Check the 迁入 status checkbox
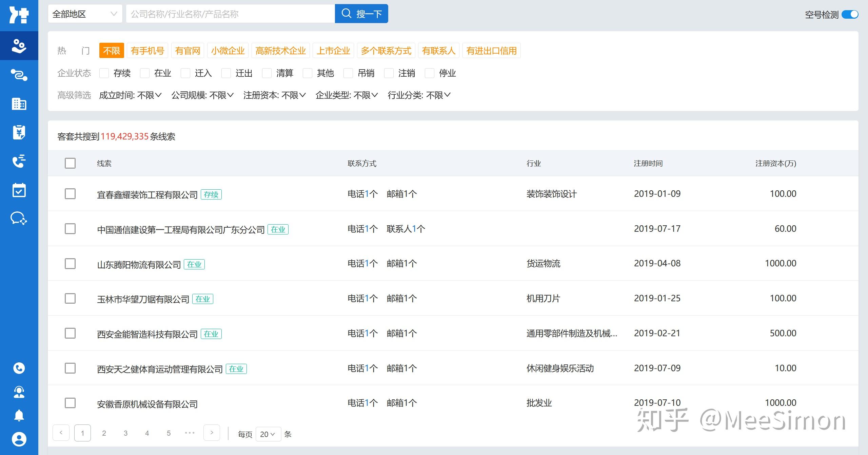Viewport: 868px width, 455px height. pyautogui.click(x=185, y=73)
